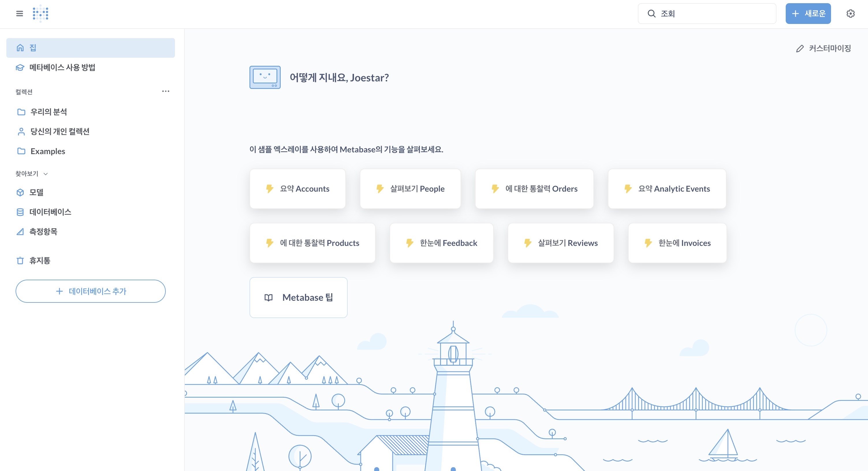Open the 에 대한 통찰력 Orders x-ray card
868x471 pixels.
pos(534,188)
